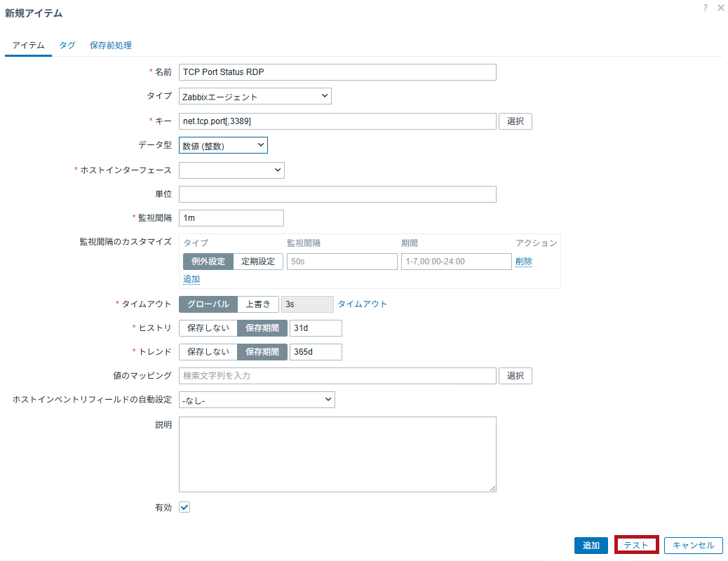728x561 pixels.
Task: Switch to the アイテム tab
Action: [28, 46]
